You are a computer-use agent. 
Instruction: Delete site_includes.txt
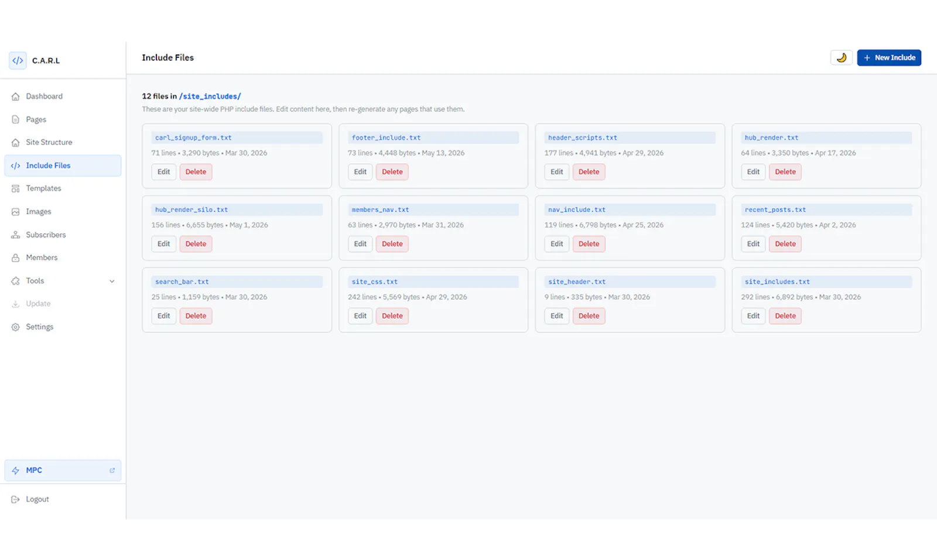tap(785, 316)
